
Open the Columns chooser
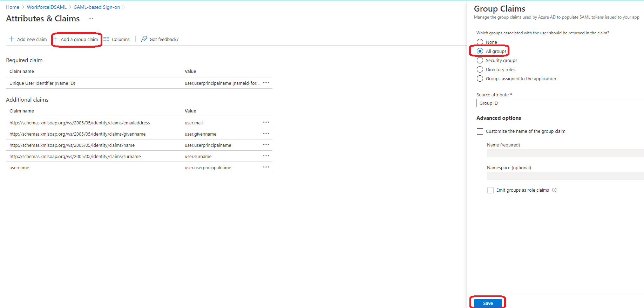[x=116, y=39]
